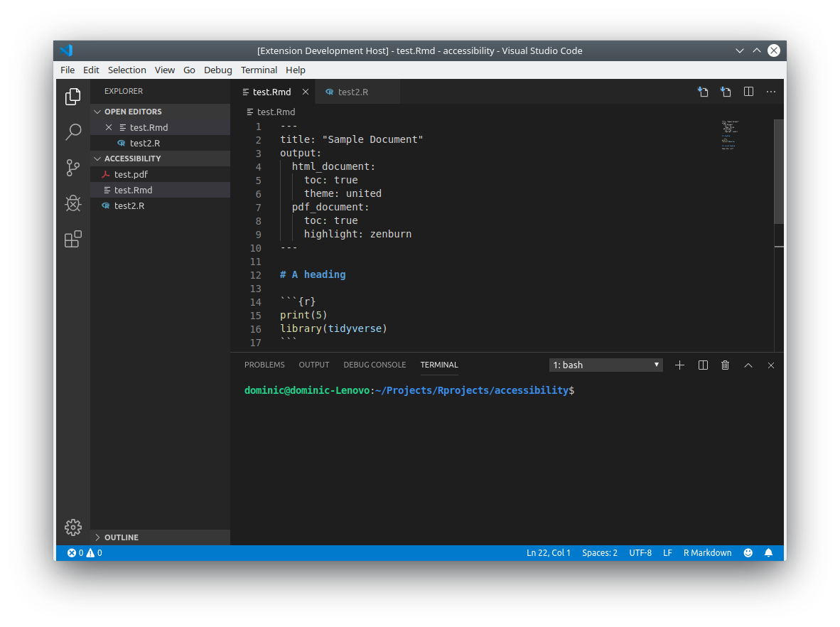Switch to the Problems panel tab
840x627 pixels.
pyautogui.click(x=264, y=365)
